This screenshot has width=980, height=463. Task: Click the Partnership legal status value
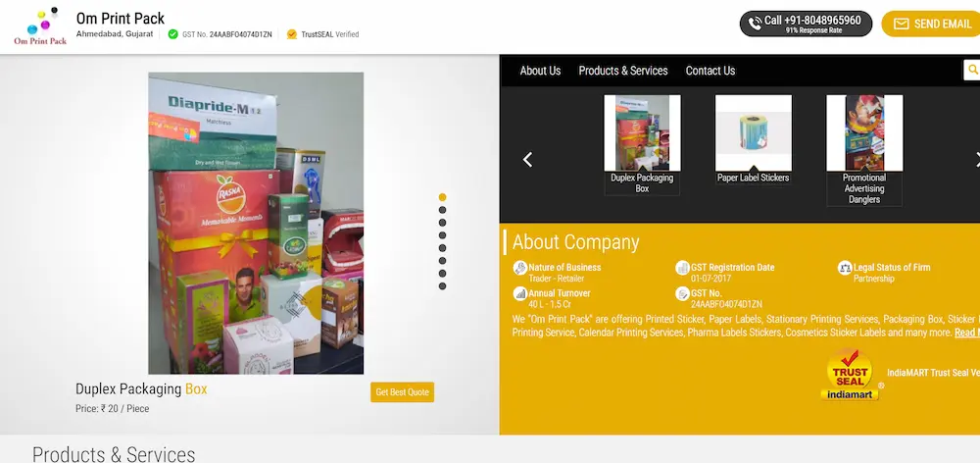click(x=874, y=279)
